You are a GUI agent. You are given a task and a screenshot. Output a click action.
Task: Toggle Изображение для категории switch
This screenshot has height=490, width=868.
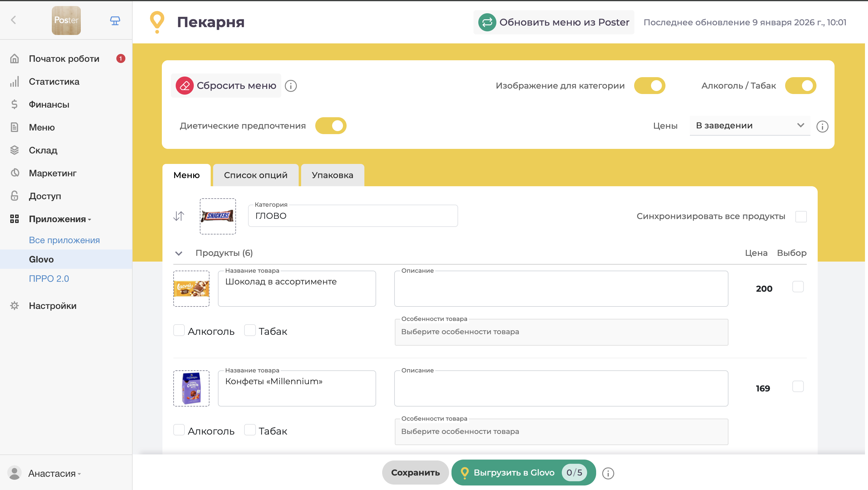[649, 86]
